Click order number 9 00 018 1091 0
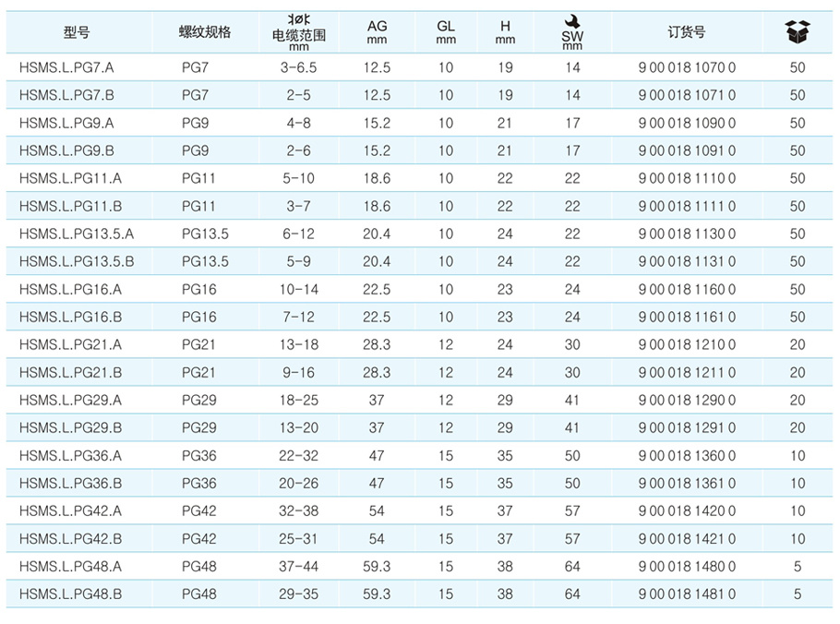The width and height of the screenshot is (840, 624). click(687, 150)
